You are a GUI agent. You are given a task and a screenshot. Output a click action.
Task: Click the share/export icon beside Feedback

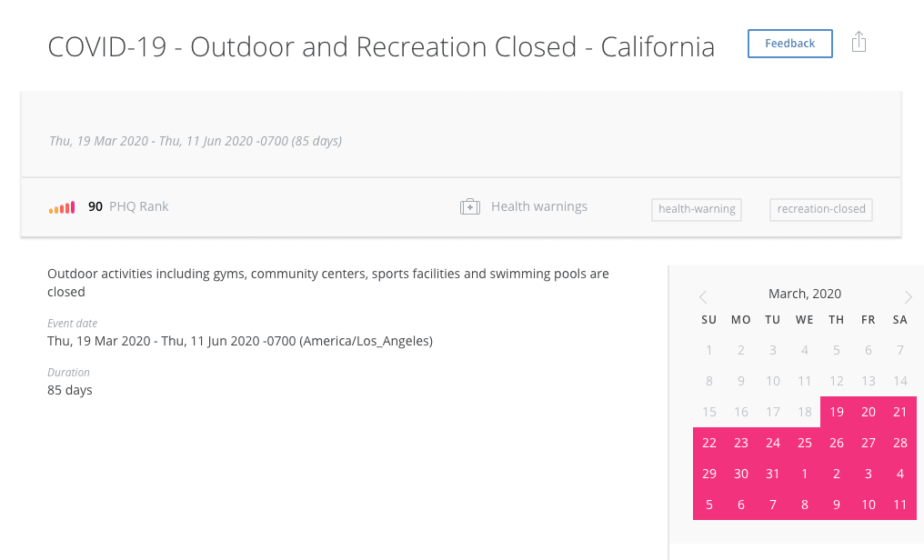859,42
